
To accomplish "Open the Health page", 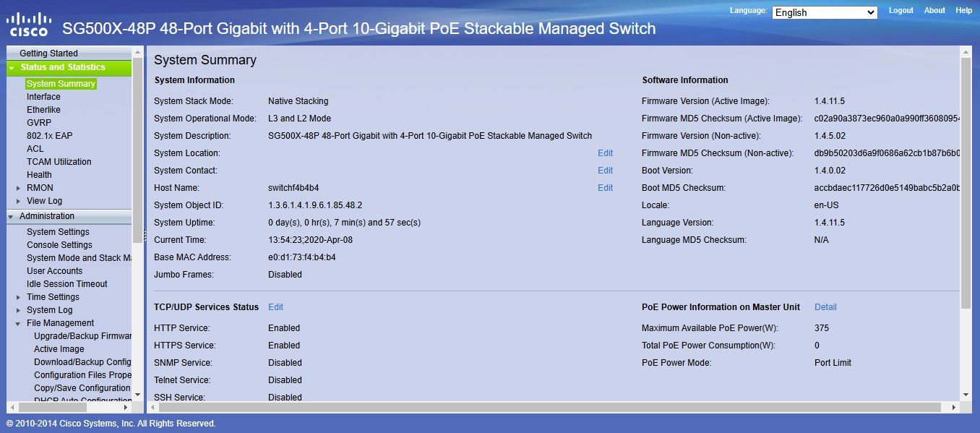I will [x=39, y=175].
